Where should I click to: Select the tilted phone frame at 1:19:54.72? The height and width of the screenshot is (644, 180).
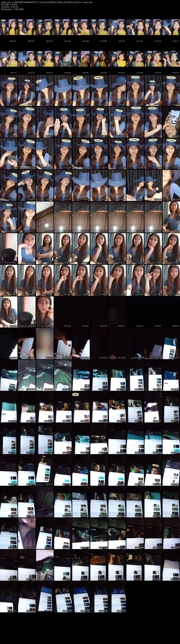pyautogui.click(x=45, y=470)
